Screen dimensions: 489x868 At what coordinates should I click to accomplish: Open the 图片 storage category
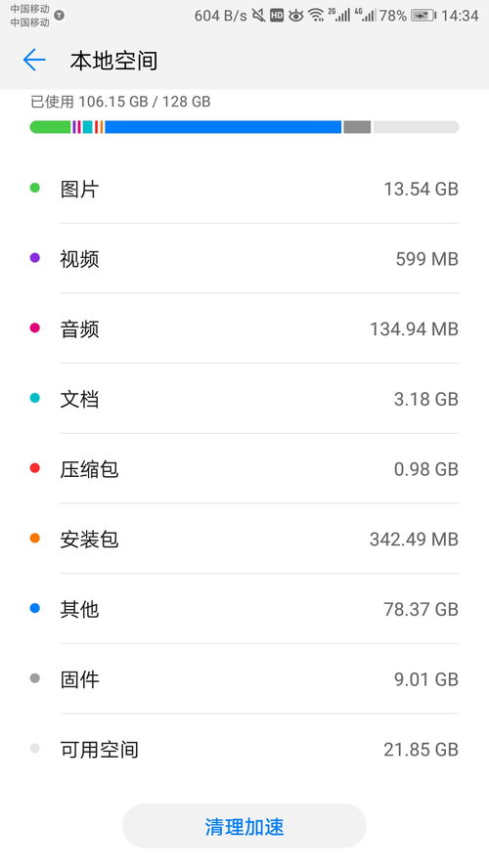click(244, 189)
